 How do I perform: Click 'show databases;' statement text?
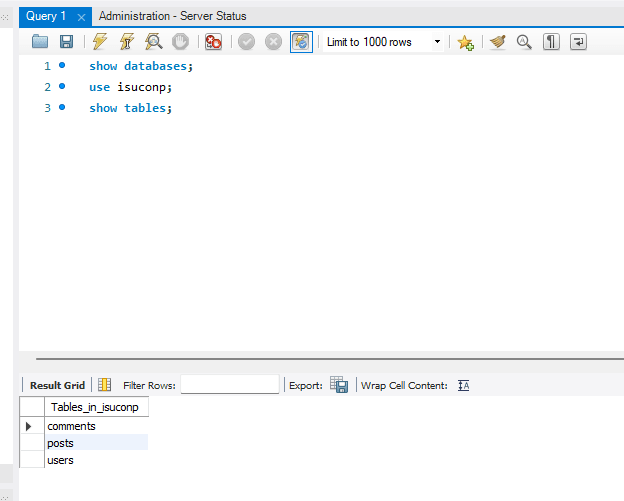tap(141, 66)
